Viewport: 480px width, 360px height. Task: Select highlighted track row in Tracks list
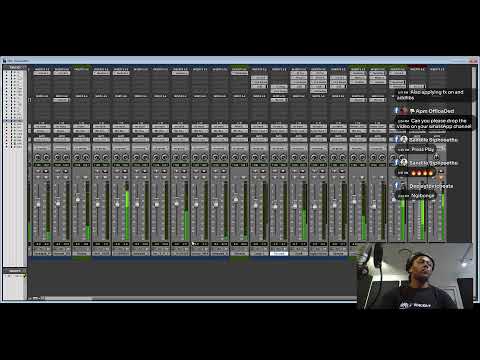click(13, 121)
